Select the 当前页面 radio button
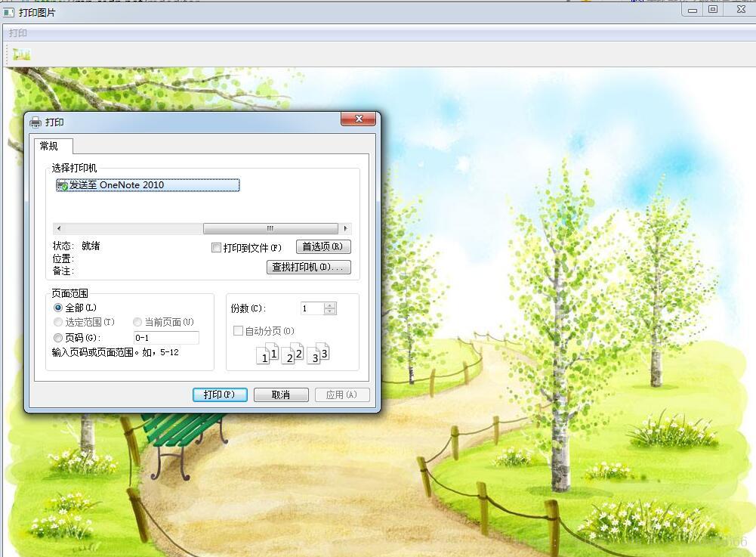 (137, 322)
